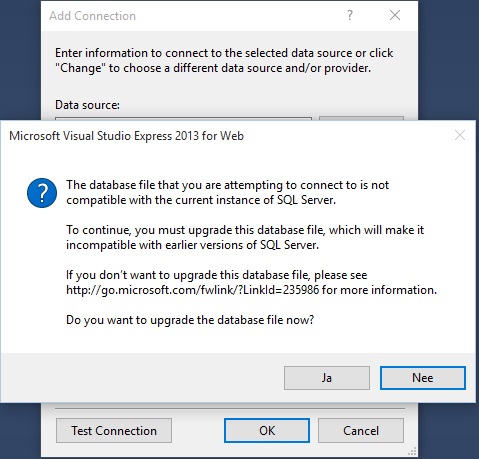Select the Data source label
Viewport: 479px width, 459px height.
click(x=87, y=105)
